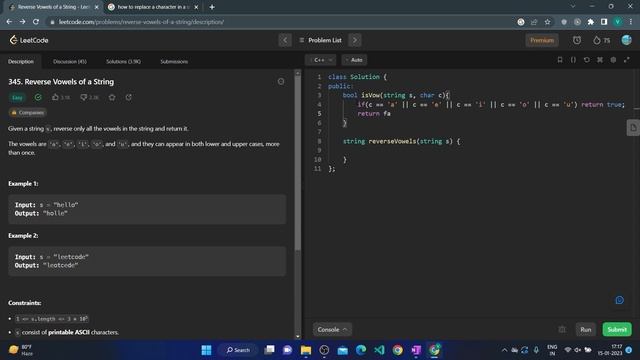This screenshot has width=640, height=360.
Task: Switch to the 'how to replace a character' tab
Action: (x=153, y=7)
